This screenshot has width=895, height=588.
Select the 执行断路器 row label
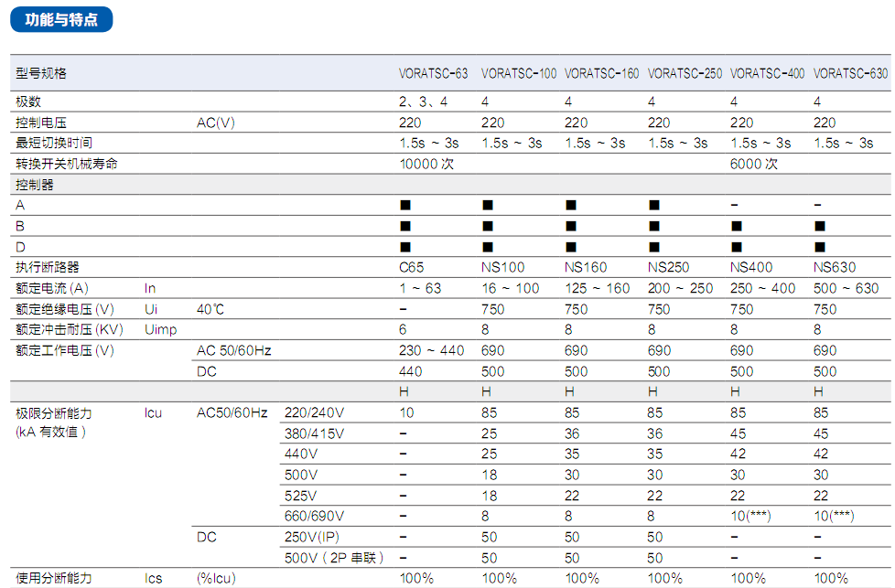[x=48, y=267]
